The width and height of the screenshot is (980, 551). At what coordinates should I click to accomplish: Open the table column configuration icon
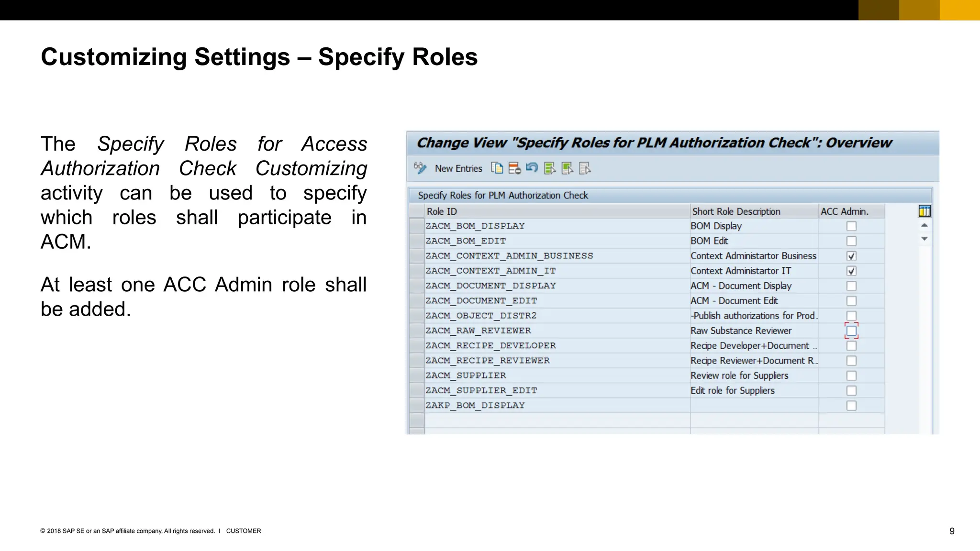[924, 211]
